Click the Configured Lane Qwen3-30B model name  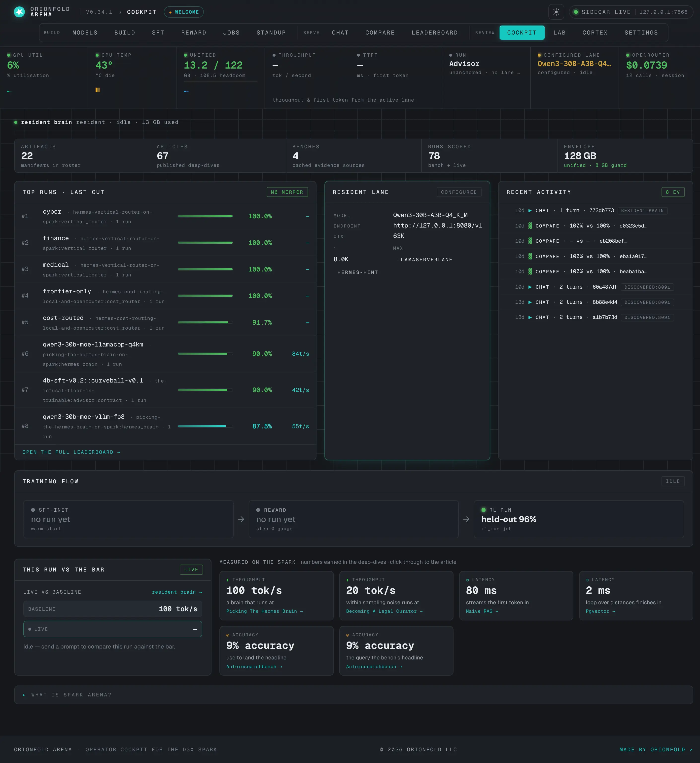point(574,64)
